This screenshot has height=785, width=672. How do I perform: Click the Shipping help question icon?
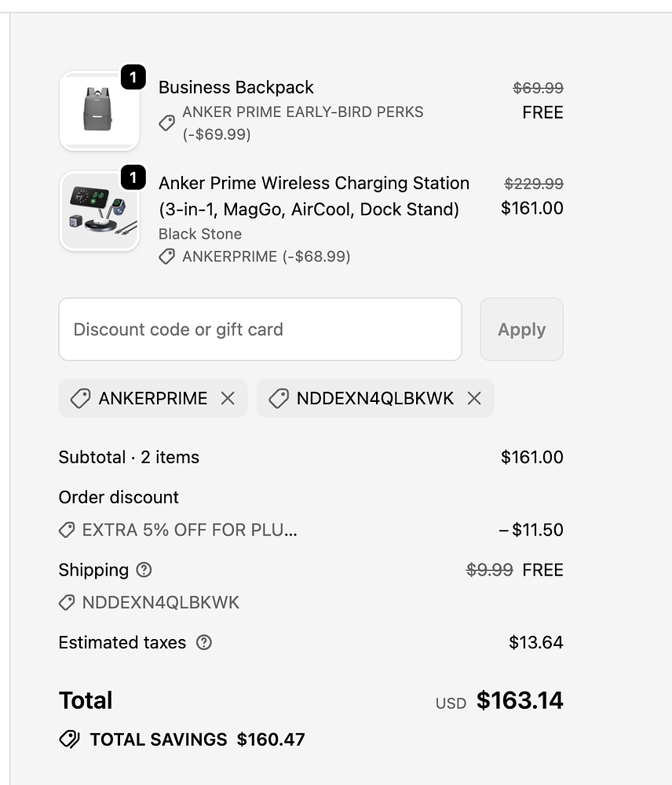(x=144, y=570)
